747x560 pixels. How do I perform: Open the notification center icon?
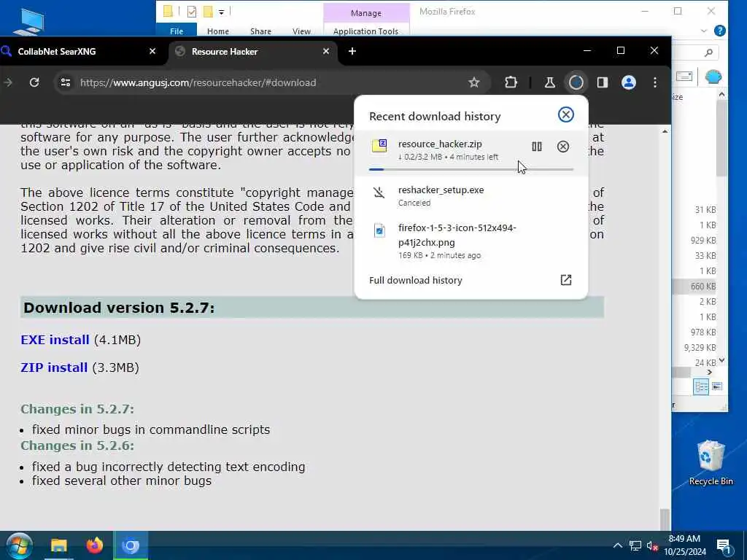[724, 545]
